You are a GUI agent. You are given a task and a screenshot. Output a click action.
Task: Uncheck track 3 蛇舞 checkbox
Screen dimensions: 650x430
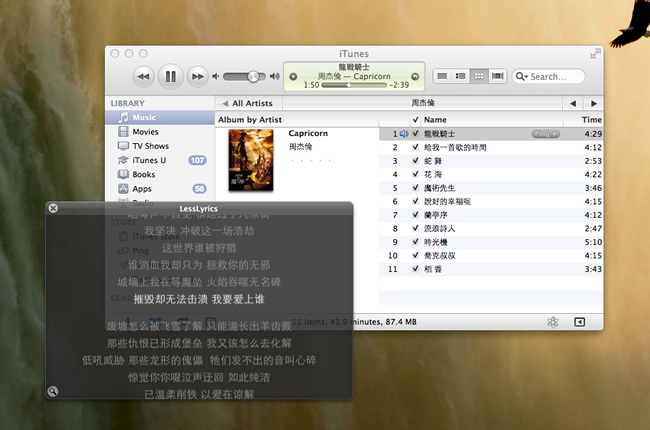(415, 161)
